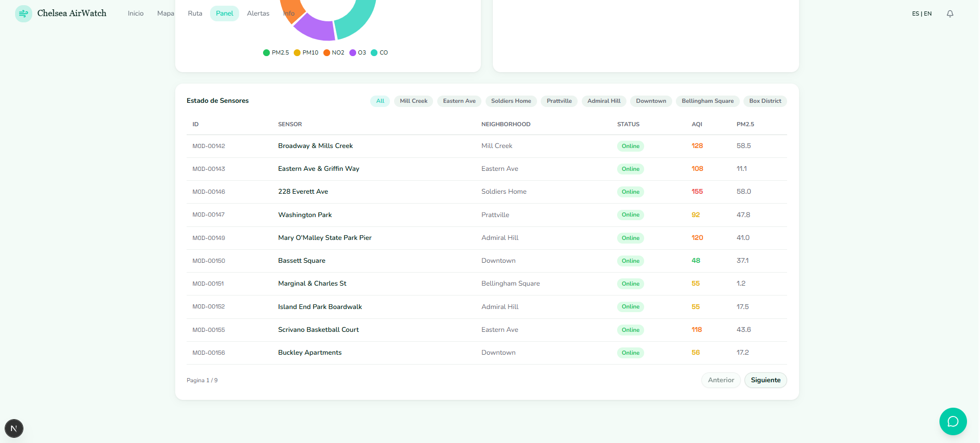Viewport: 980px width, 443px height.
Task: Filter sensors by Mill Creek chip
Action: point(413,101)
